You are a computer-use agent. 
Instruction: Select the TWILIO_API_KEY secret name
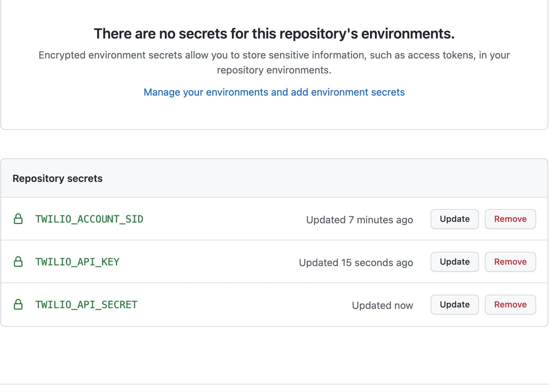pos(77,262)
